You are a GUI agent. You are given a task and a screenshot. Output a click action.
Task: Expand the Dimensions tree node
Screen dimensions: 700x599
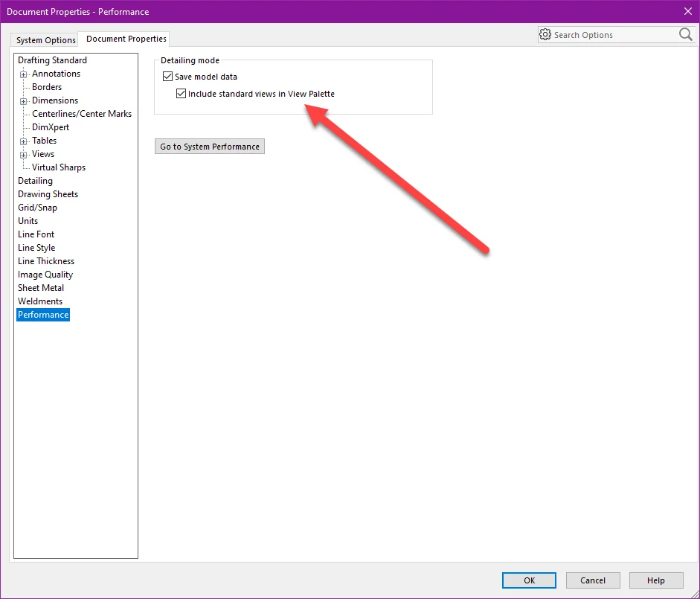pos(24,101)
